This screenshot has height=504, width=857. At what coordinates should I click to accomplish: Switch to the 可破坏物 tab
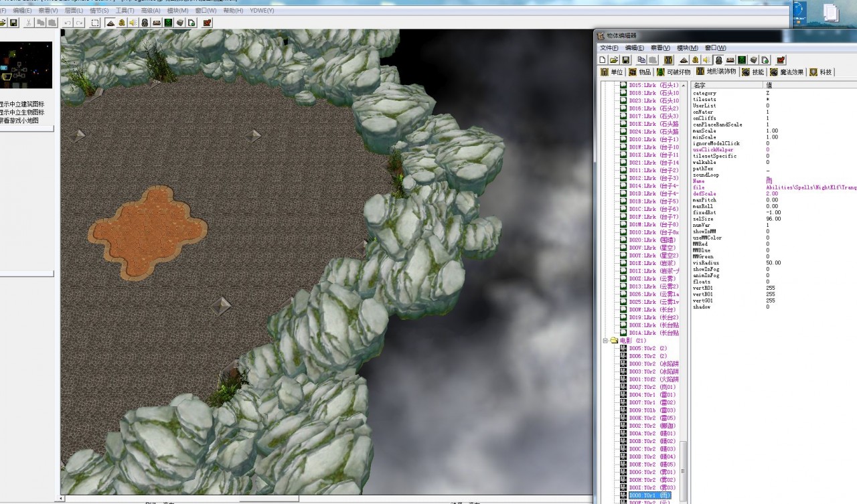click(674, 72)
